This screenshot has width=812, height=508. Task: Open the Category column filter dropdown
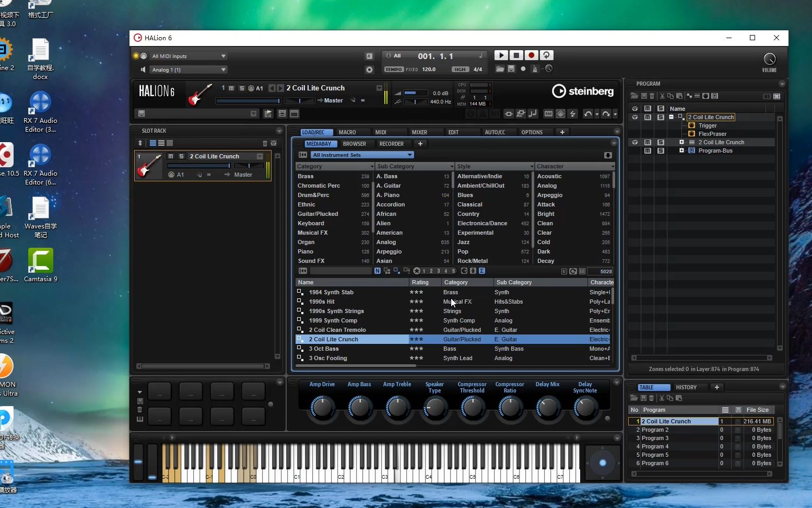[x=371, y=167]
